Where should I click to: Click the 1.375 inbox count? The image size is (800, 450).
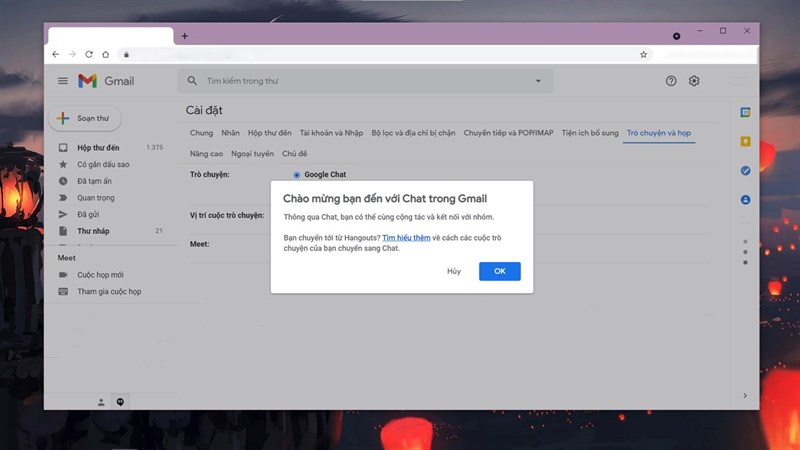[155, 147]
